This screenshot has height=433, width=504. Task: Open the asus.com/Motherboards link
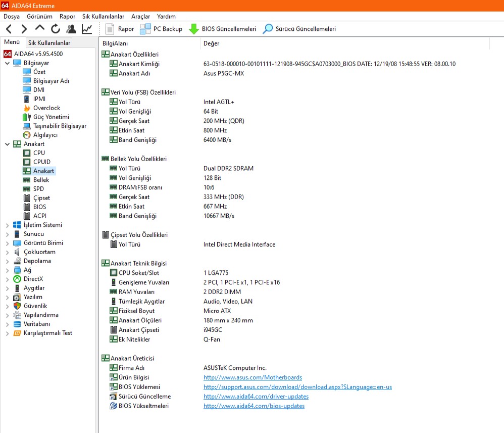coord(253,377)
